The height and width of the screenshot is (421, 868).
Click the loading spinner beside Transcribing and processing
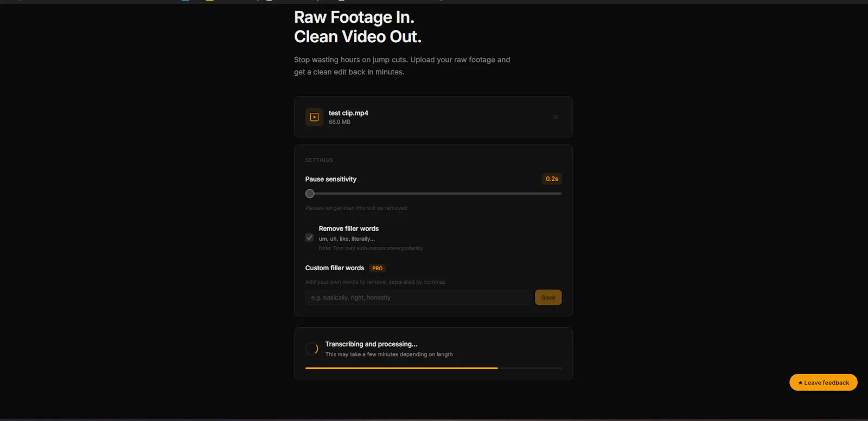[x=312, y=349]
